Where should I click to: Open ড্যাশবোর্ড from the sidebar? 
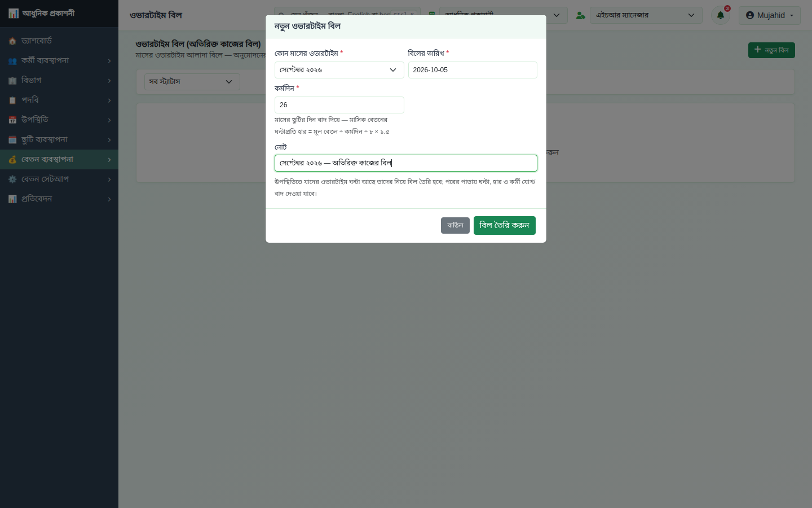(59, 41)
